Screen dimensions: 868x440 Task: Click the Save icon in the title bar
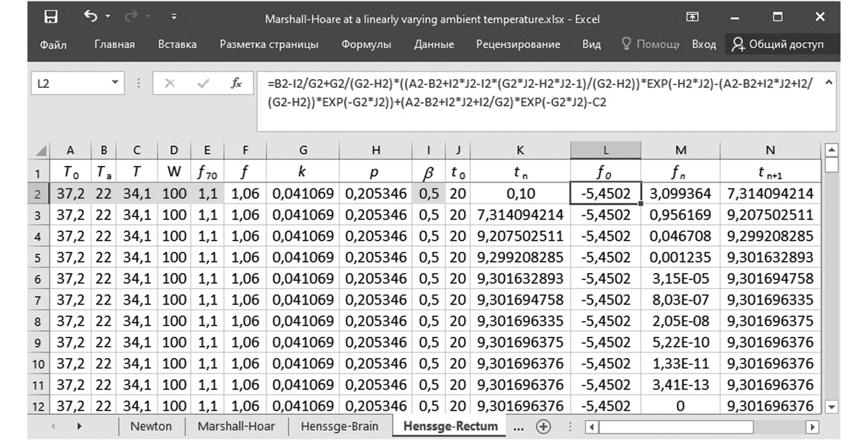pyautogui.click(x=51, y=17)
